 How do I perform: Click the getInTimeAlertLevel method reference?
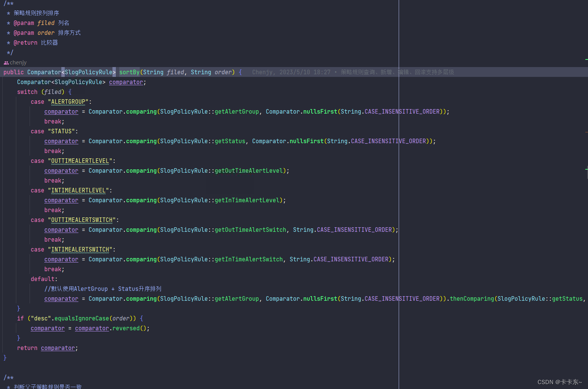[247, 200]
